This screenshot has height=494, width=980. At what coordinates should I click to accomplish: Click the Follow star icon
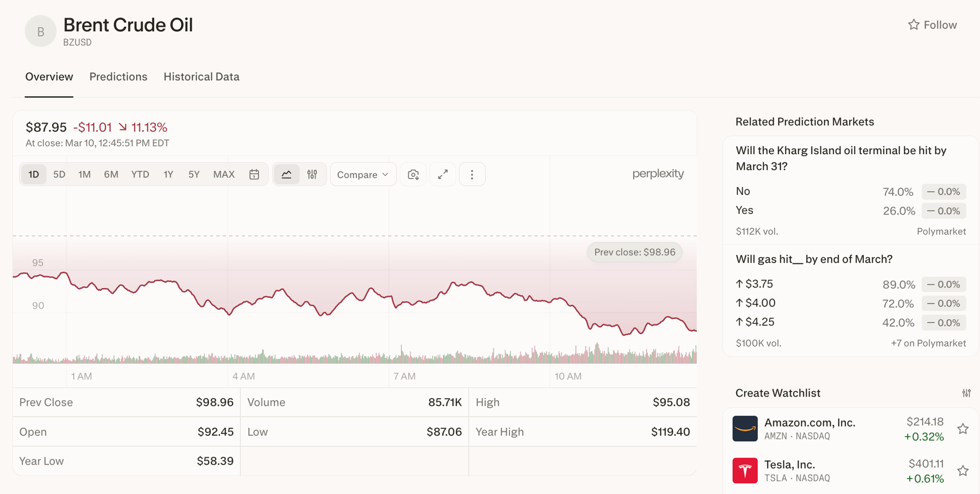pos(914,25)
